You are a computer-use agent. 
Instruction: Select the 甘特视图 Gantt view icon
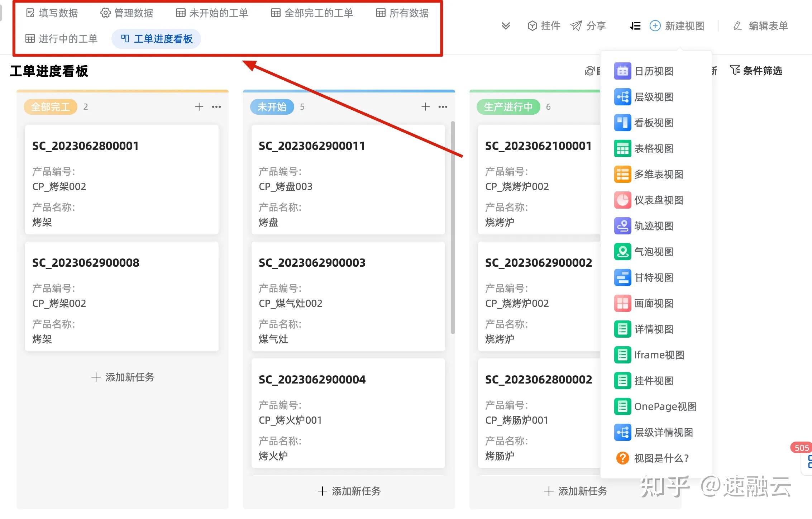[x=622, y=277]
